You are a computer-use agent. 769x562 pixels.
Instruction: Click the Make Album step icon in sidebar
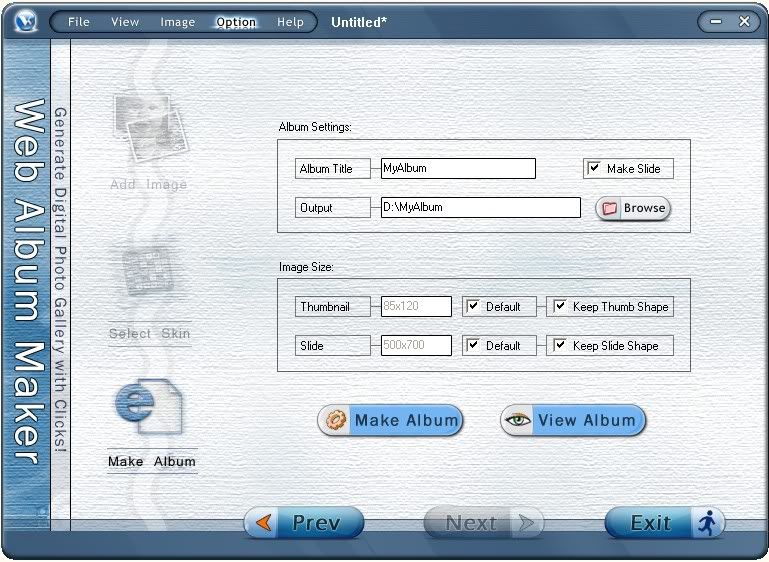tap(149, 407)
